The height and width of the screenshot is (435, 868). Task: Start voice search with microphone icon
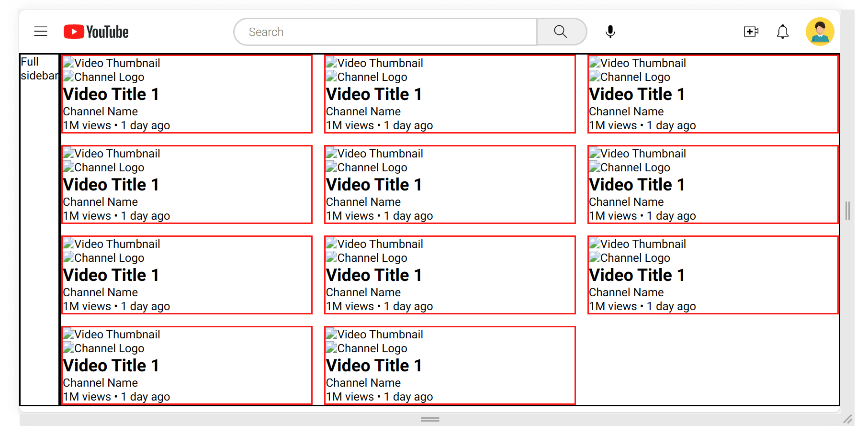pyautogui.click(x=610, y=32)
